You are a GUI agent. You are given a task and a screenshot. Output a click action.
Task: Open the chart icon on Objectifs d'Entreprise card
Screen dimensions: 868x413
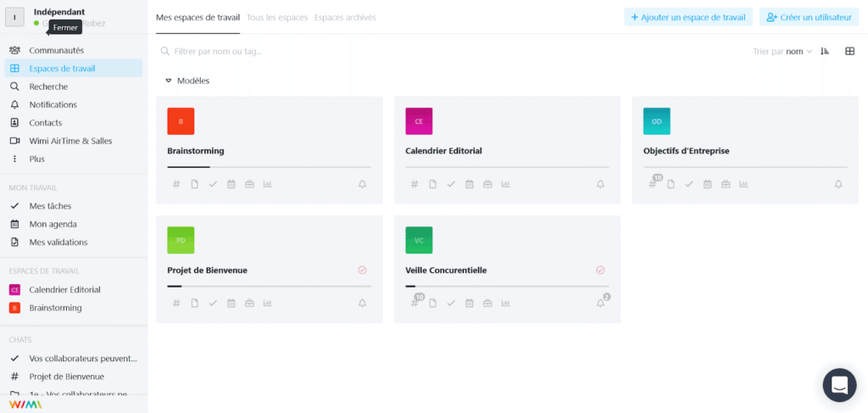coord(743,184)
